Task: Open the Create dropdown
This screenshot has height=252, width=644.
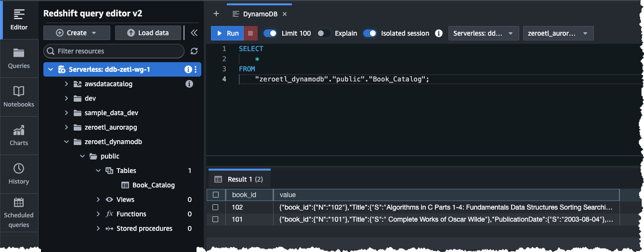Action: (x=77, y=33)
